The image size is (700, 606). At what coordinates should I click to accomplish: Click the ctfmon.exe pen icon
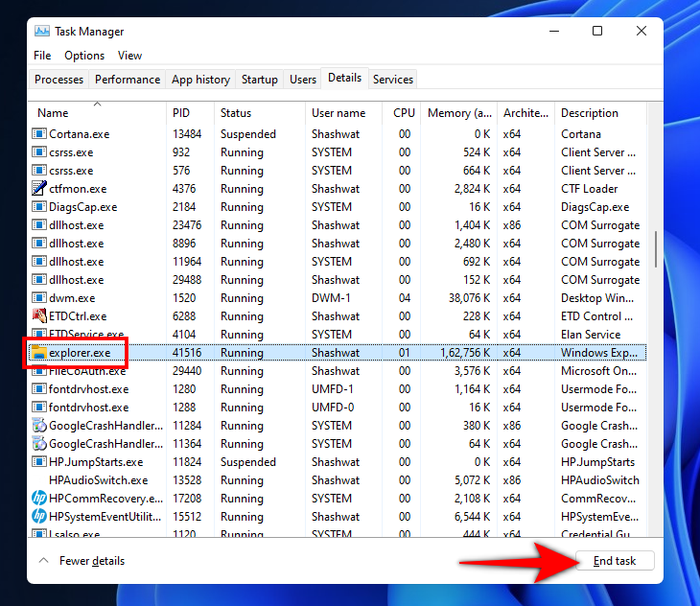pyautogui.click(x=39, y=189)
